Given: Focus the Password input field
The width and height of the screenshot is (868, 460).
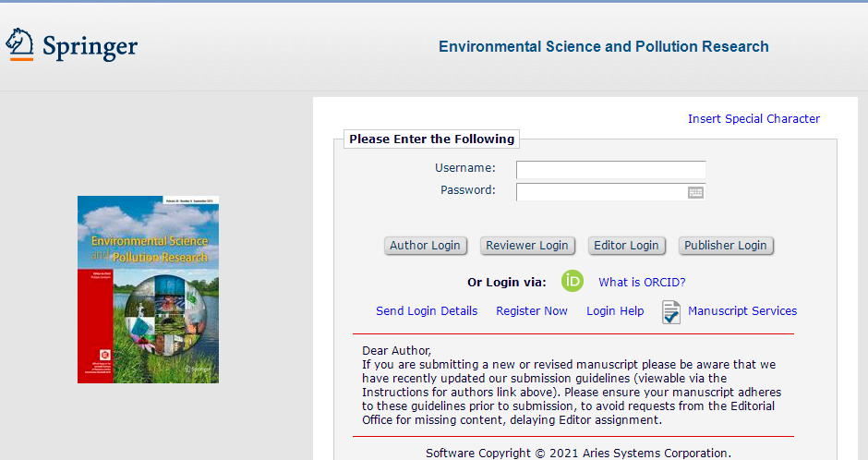Looking at the screenshot, I should (600, 192).
